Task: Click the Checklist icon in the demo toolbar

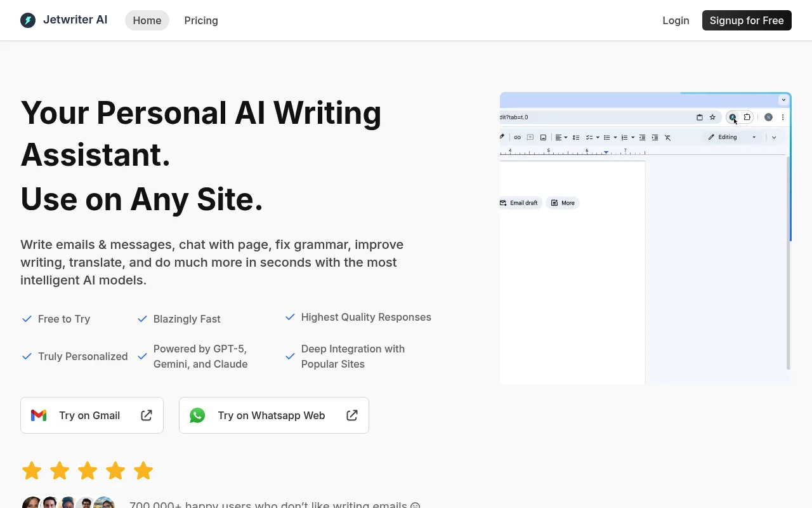Action: (x=589, y=137)
